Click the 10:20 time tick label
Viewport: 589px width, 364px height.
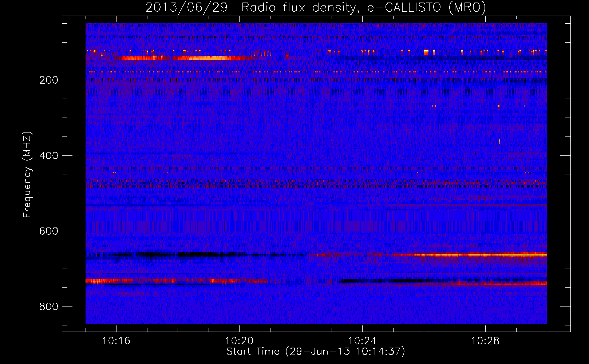(239, 341)
